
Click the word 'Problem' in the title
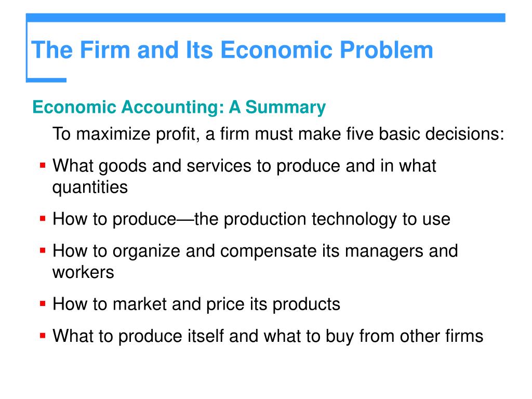pos(387,50)
